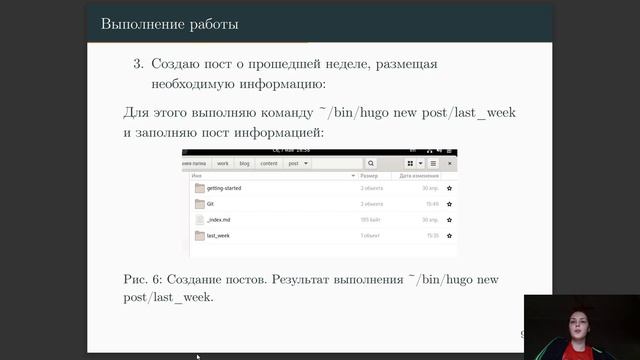This screenshot has width=640, height=360.
Task: Star the last_week folder
Action: click(449, 236)
